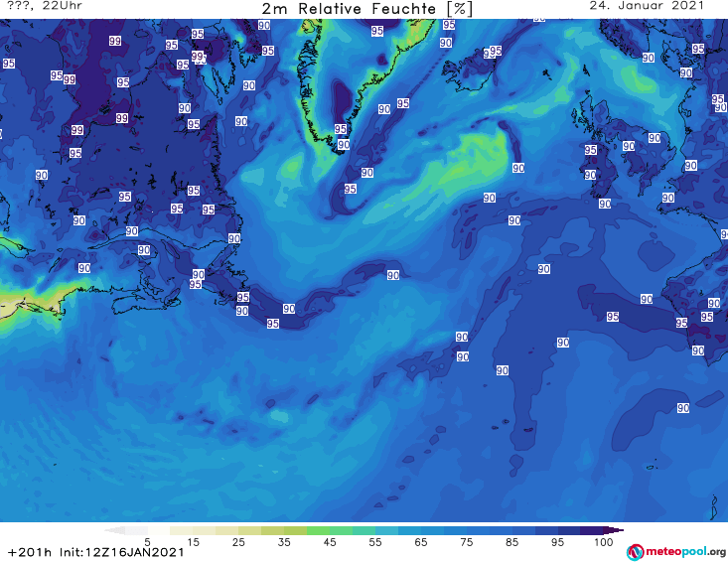Click the '35' colorbar scale label
The width and height of the screenshot is (728, 562).
click(x=284, y=542)
